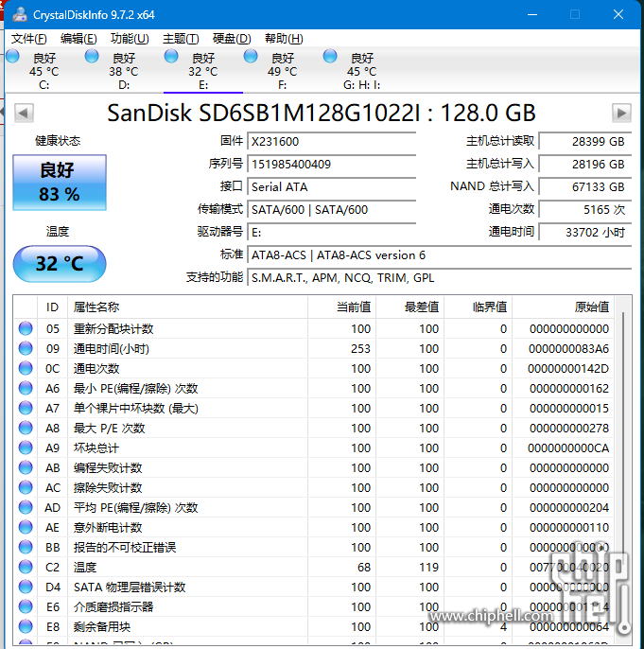
Task: Click the 原始值 column header
Action: [563, 307]
